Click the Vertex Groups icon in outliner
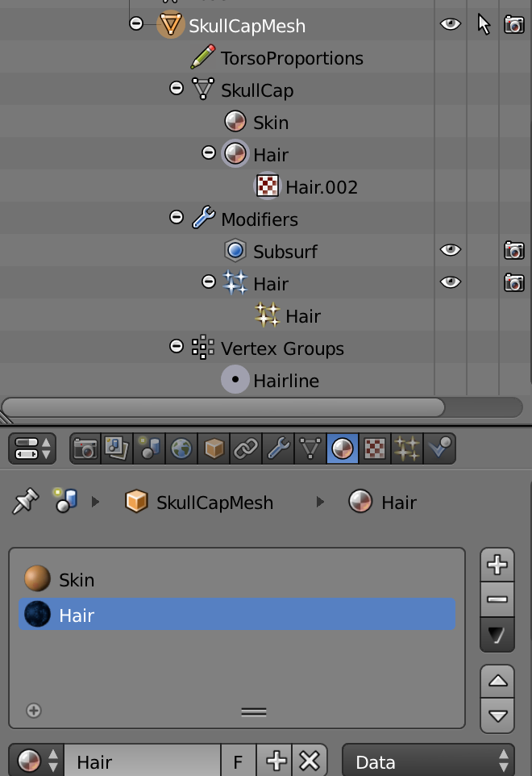 point(202,348)
